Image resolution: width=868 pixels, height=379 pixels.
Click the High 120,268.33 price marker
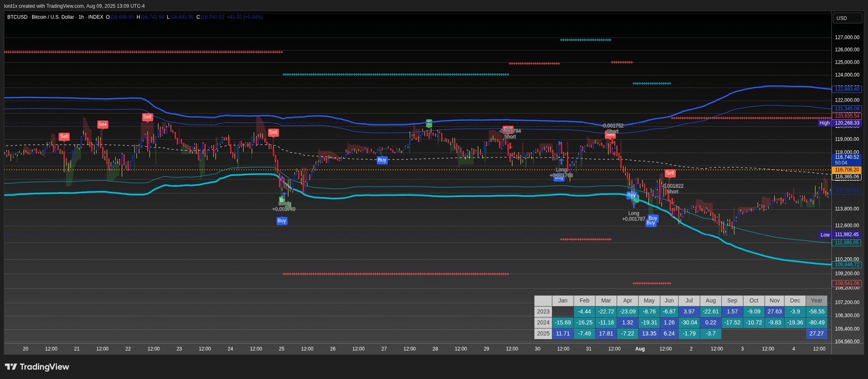[x=840, y=123]
